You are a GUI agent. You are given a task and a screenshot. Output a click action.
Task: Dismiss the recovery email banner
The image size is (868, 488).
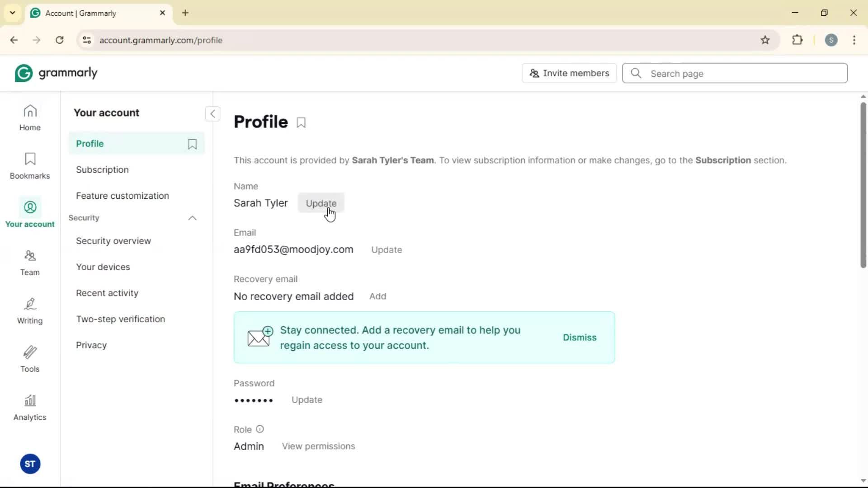click(x=579, y=338)
